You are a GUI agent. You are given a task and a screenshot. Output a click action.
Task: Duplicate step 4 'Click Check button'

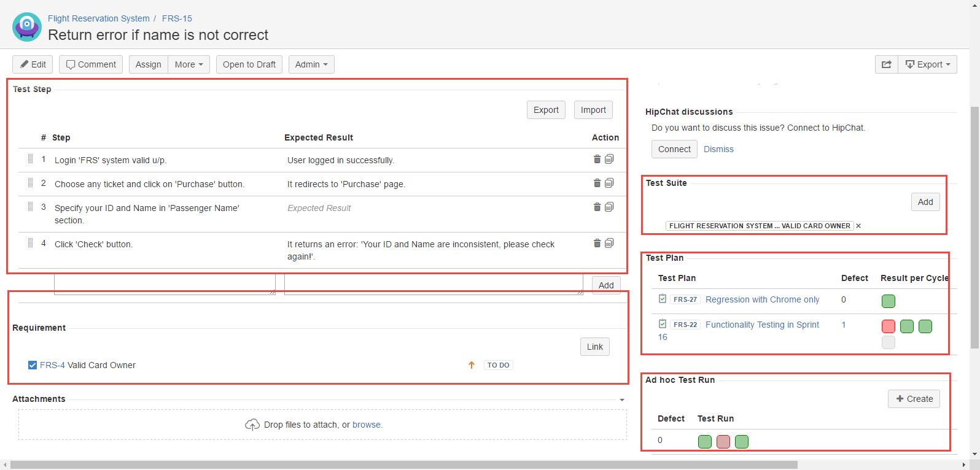pyautogui.click(x=609, y=243)
